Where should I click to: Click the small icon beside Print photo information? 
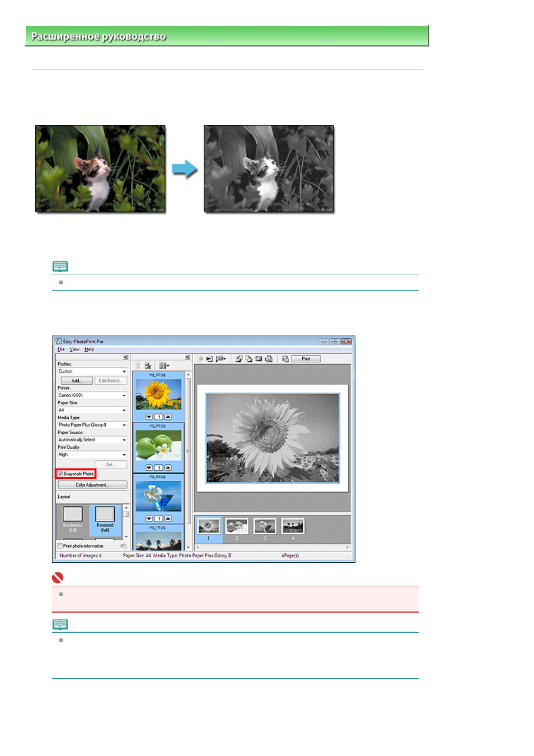(x=123, y=546)
